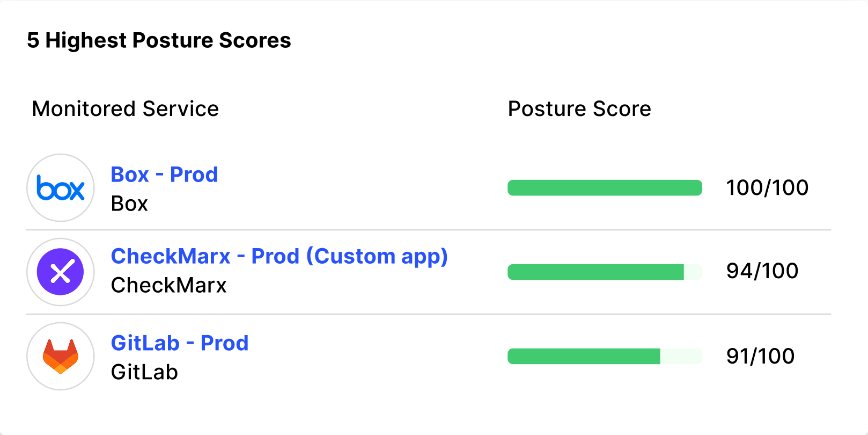The width and height of the screenshot is (868, 435).
Task: Open the GitLab - Prod link
Action: tap(180, 343)
